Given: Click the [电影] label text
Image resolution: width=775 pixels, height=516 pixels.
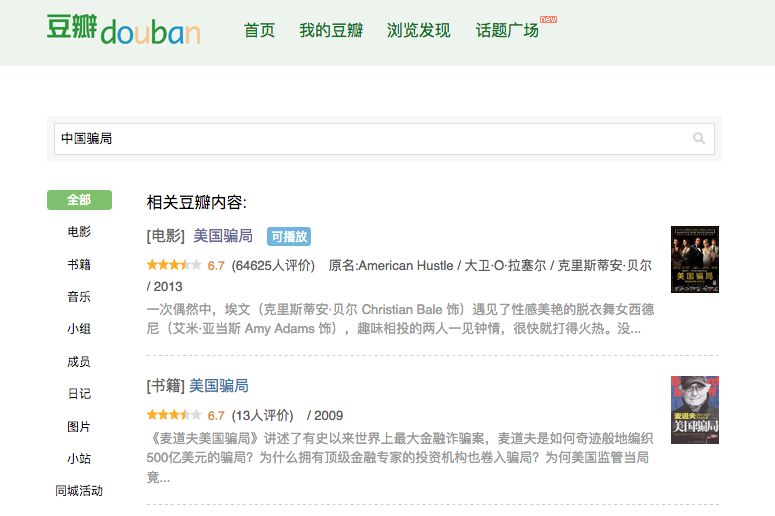Looking at the screenshot, I should point(166,236).
